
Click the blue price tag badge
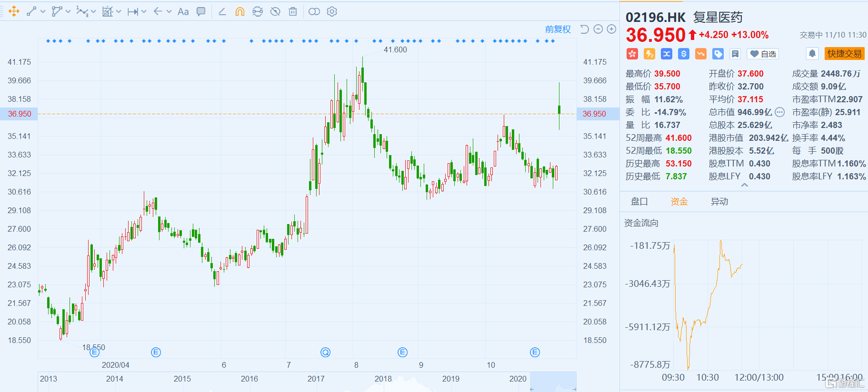coord(718,54)
